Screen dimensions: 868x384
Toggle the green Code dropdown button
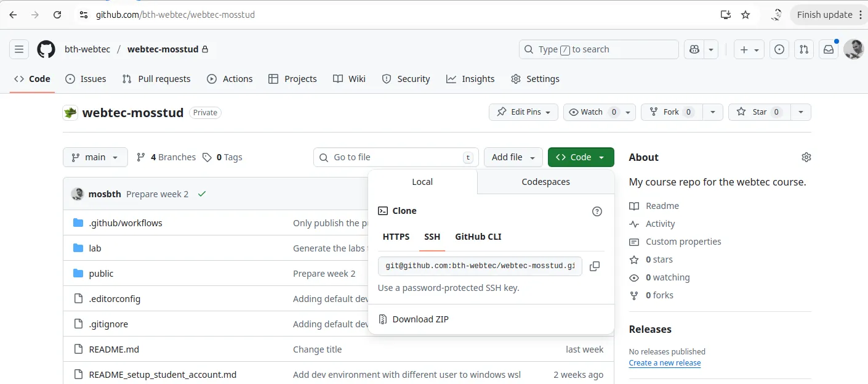tap(581, 157)
